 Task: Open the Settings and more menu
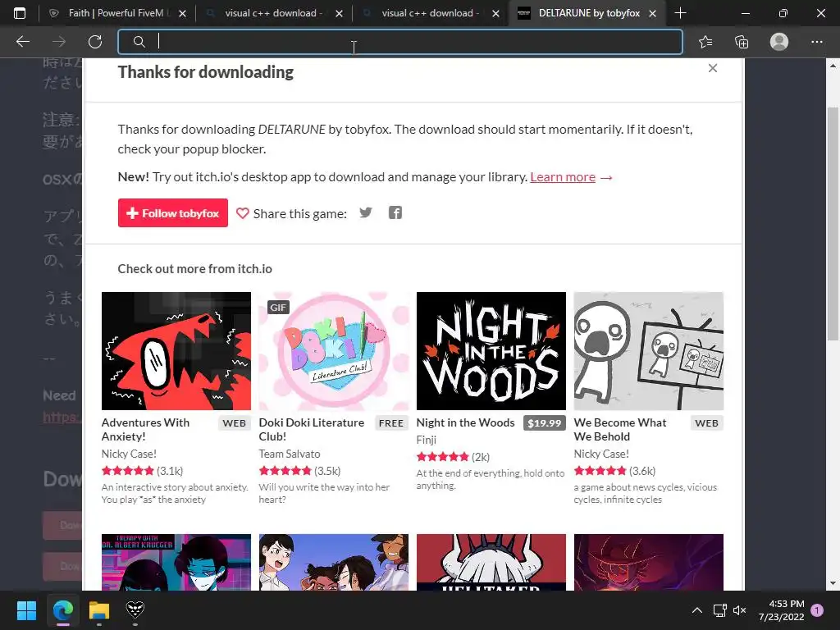click(816, 41)
